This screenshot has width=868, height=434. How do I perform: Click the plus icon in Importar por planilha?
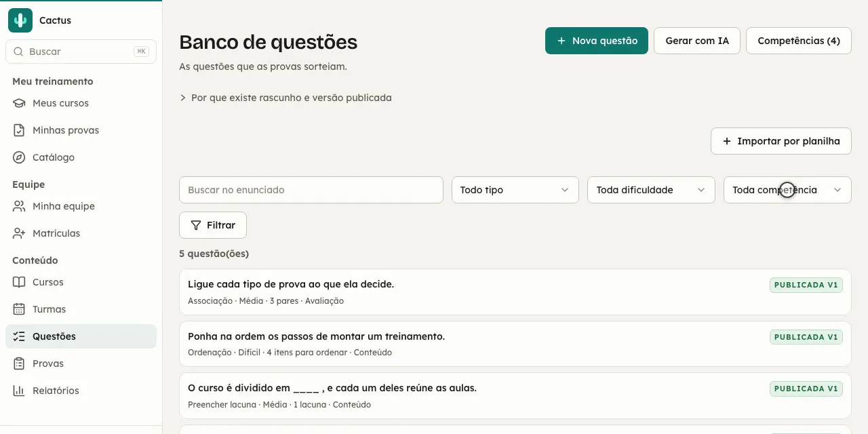coord(727,141)
